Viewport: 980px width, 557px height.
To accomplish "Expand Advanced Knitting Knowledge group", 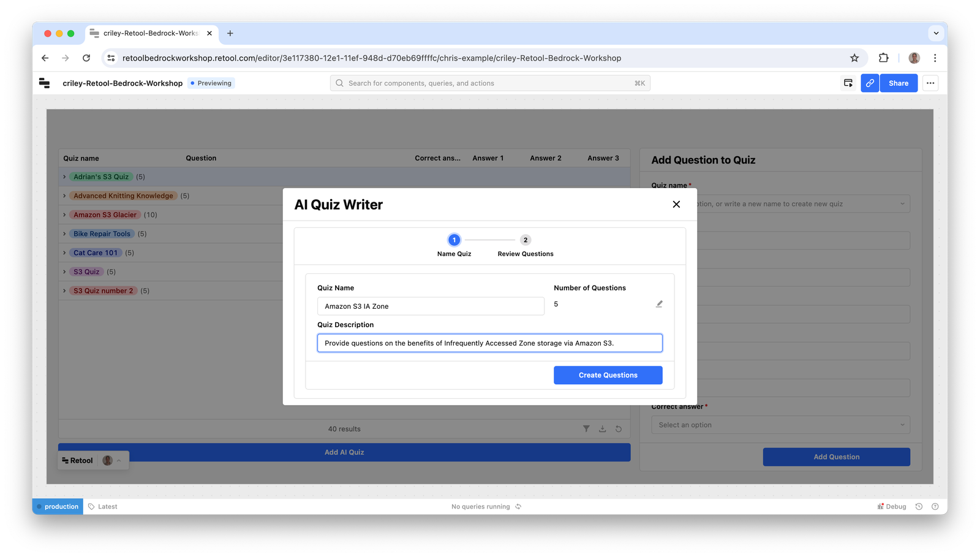I will [x=64, y=195].
